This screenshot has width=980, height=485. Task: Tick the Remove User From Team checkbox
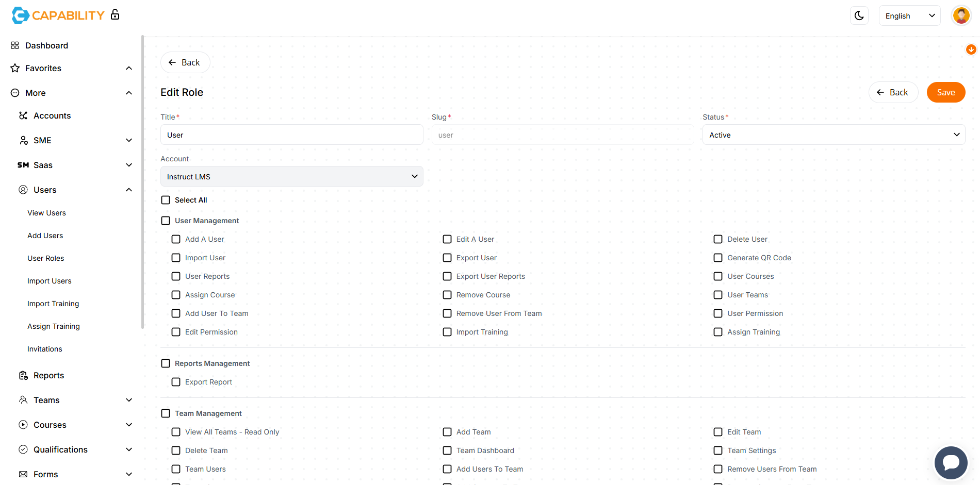447,313
